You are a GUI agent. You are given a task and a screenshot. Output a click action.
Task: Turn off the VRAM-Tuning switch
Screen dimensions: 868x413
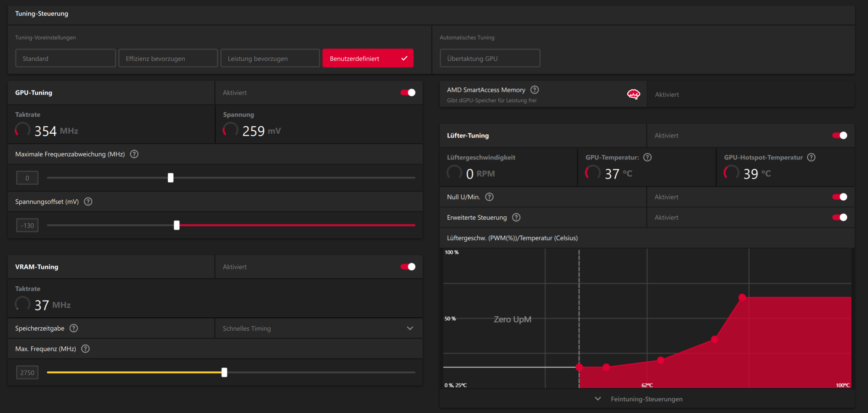tap(408, 267)
